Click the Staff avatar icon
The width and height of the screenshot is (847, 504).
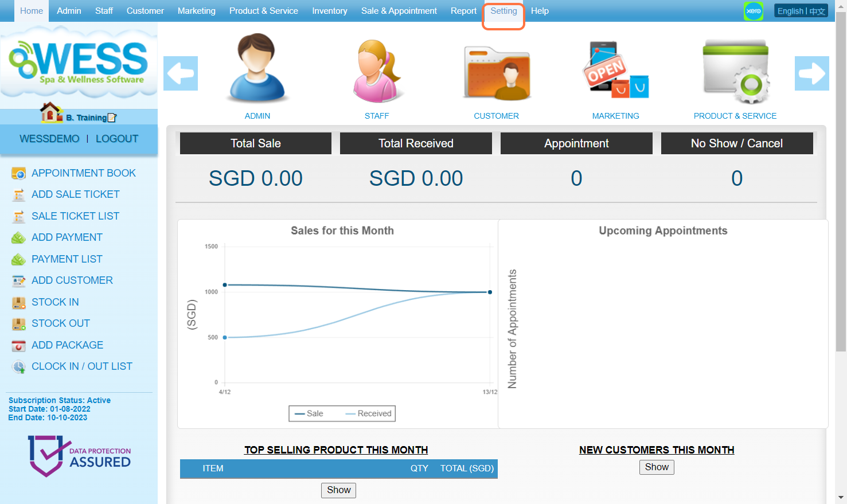(x=376, y=70)
